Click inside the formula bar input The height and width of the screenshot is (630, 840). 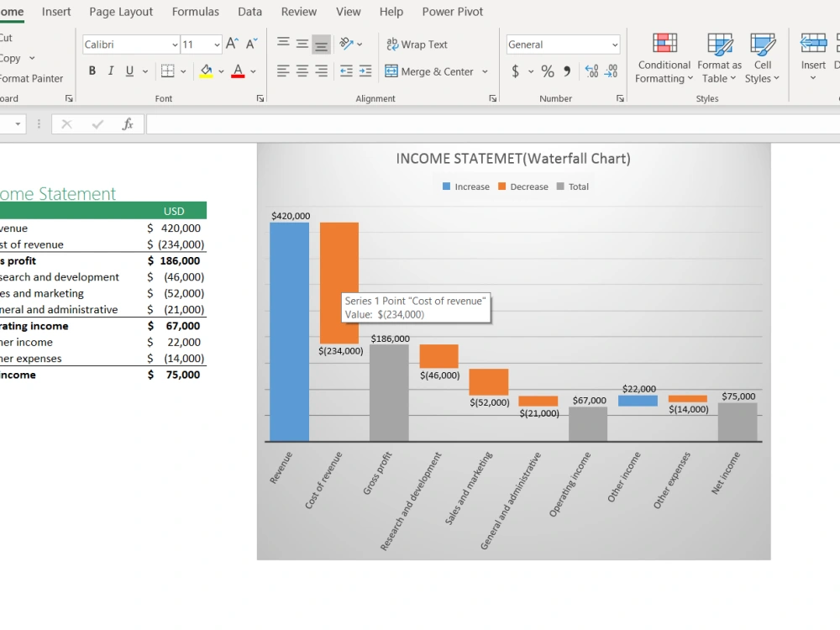(x=493, y=124)
